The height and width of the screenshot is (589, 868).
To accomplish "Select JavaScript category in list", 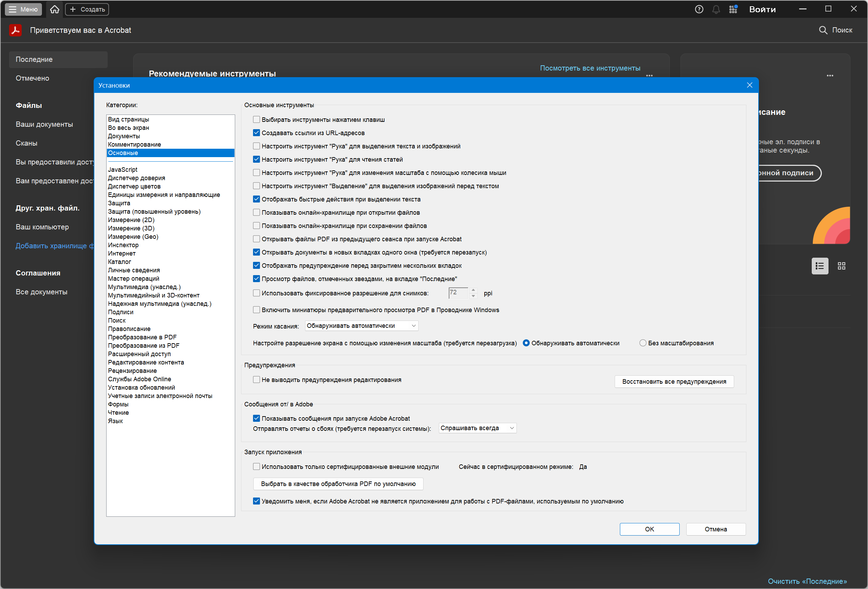I will click(123, 169).
